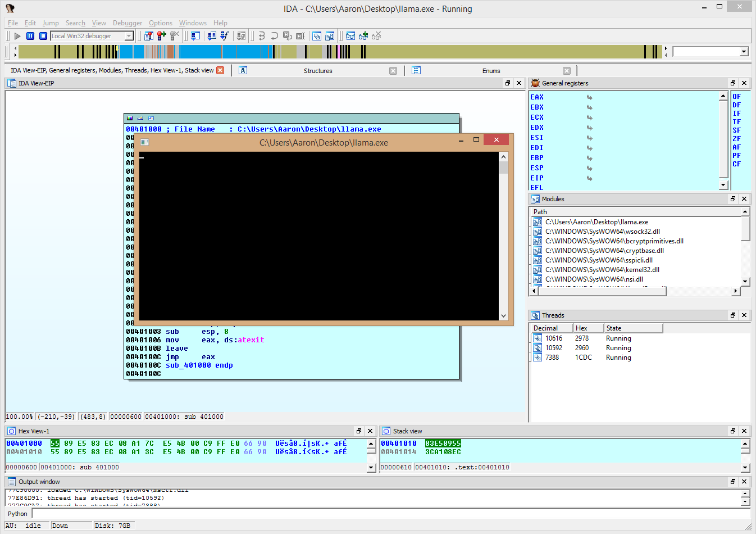Click the Step into icon
The width and height of the screenshot is (756, 534).
[261, 36]
